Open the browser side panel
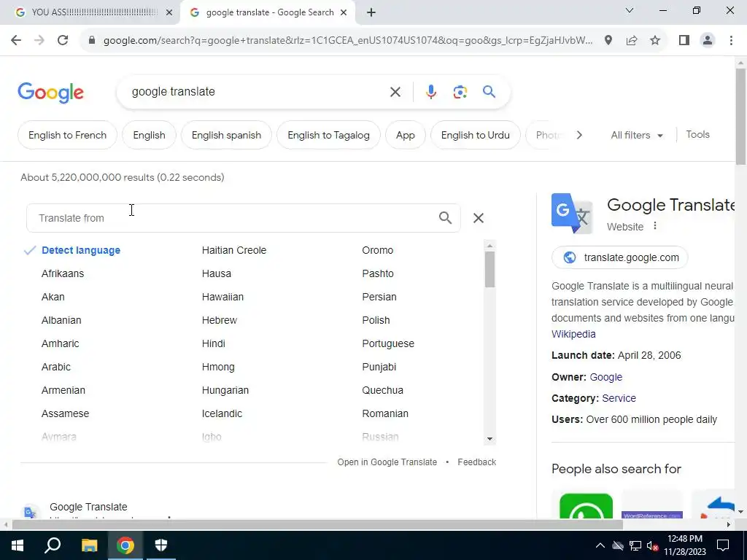747x560 pixels. [684, 41]
